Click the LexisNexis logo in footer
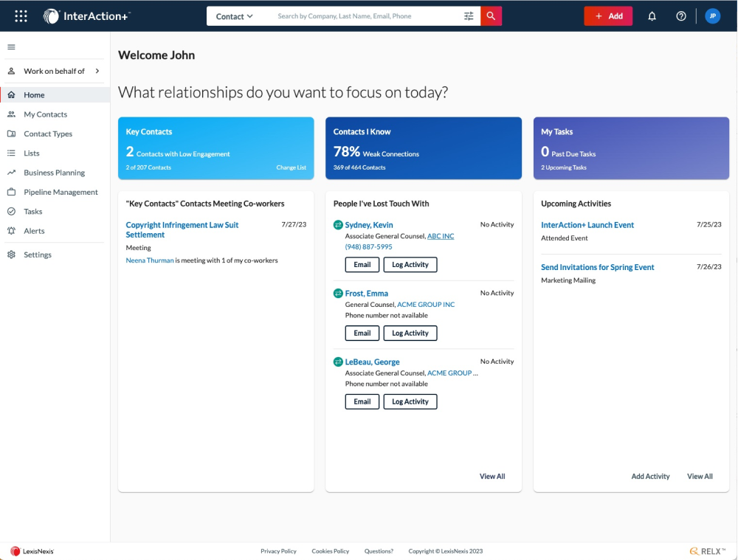Screen dimensions: 738x560 (x=32, y=551)
